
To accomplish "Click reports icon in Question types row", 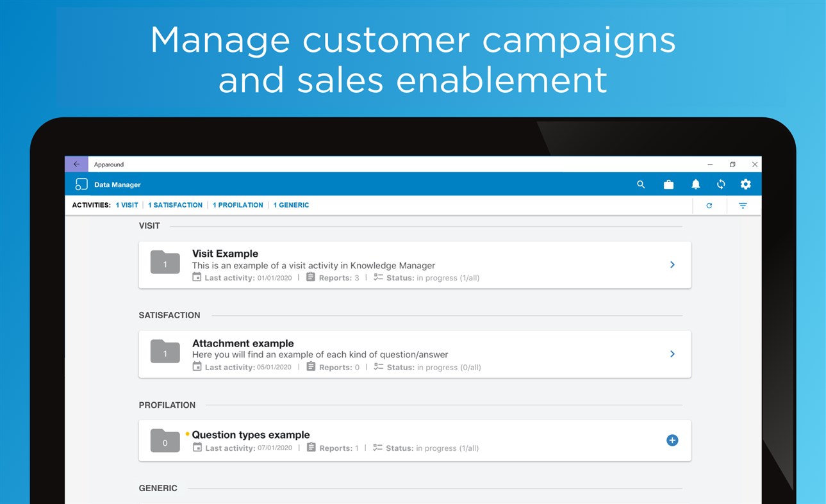I will (x=311, y=447).
